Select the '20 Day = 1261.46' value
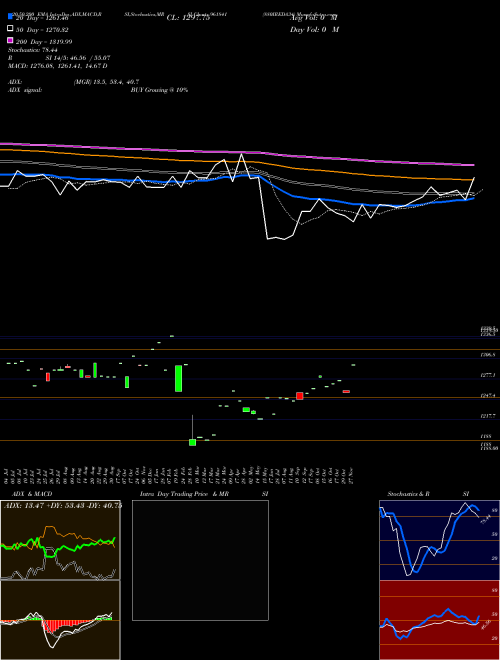 coord(42,18)
